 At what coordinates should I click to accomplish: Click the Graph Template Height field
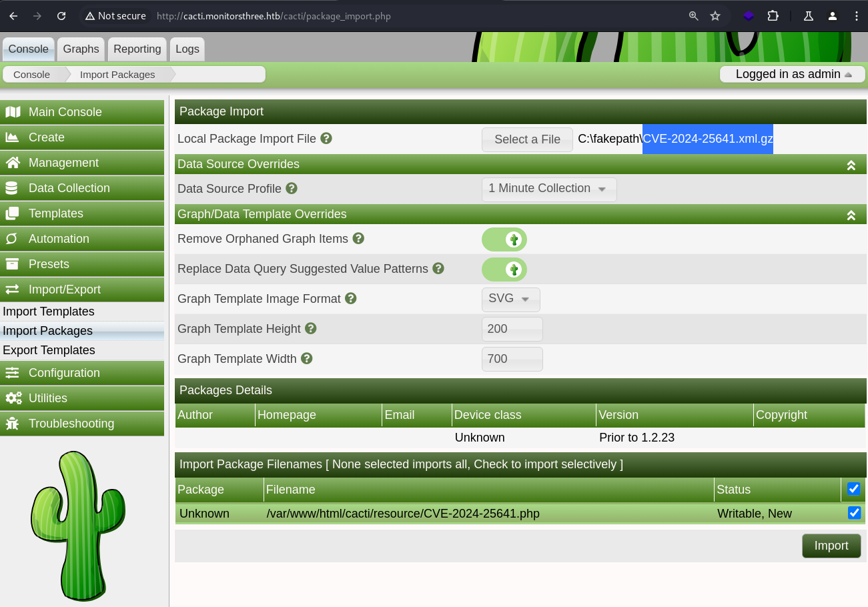click(x=512, y=329)
